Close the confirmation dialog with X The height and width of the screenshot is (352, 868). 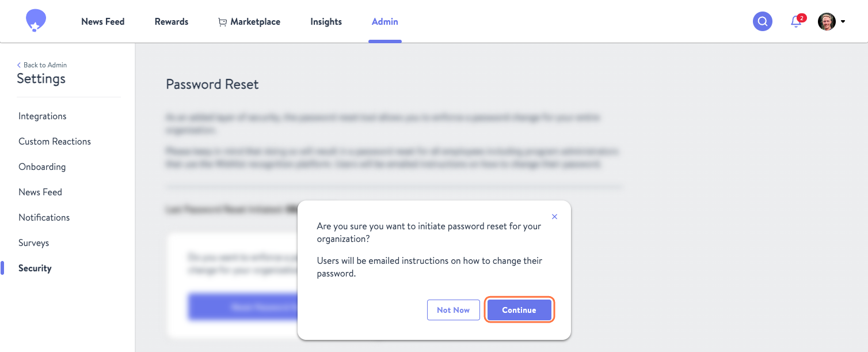[x=554, y=217]
